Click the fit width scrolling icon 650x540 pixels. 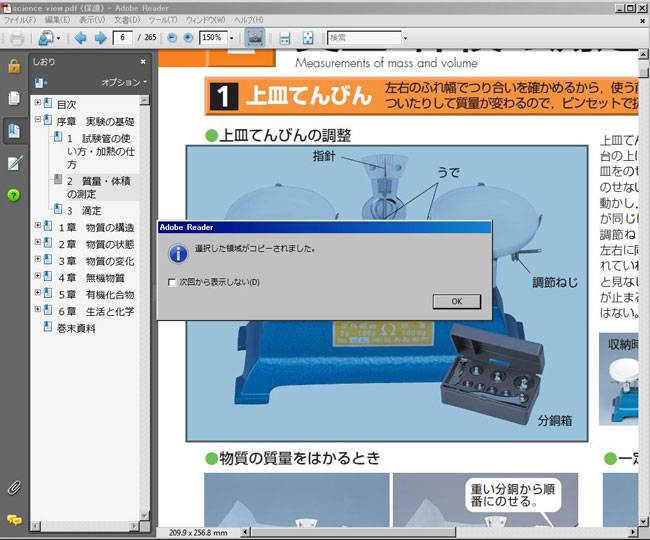[x=285, y=38]
